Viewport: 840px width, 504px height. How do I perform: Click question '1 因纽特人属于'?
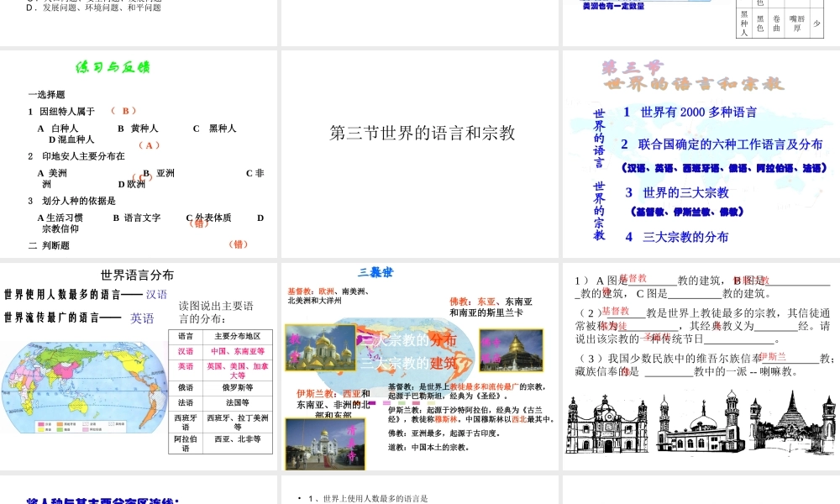click(61, 112)
